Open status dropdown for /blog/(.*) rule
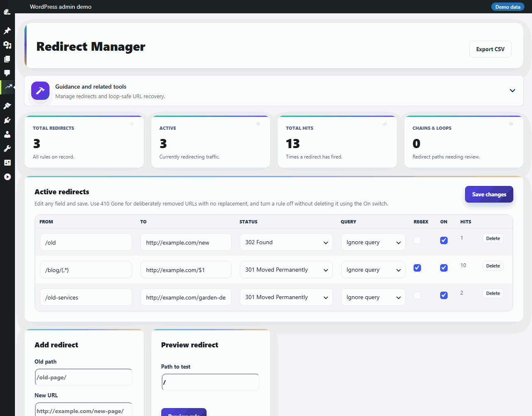This screenshot has width=532, height=416. click(286, 270)
